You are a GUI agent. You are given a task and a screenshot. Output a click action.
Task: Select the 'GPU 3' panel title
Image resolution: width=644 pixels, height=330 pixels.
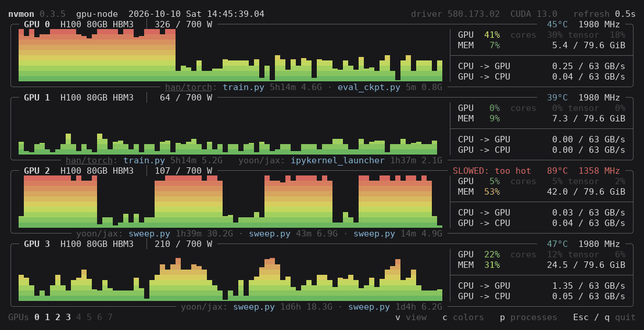pos(37,244)
